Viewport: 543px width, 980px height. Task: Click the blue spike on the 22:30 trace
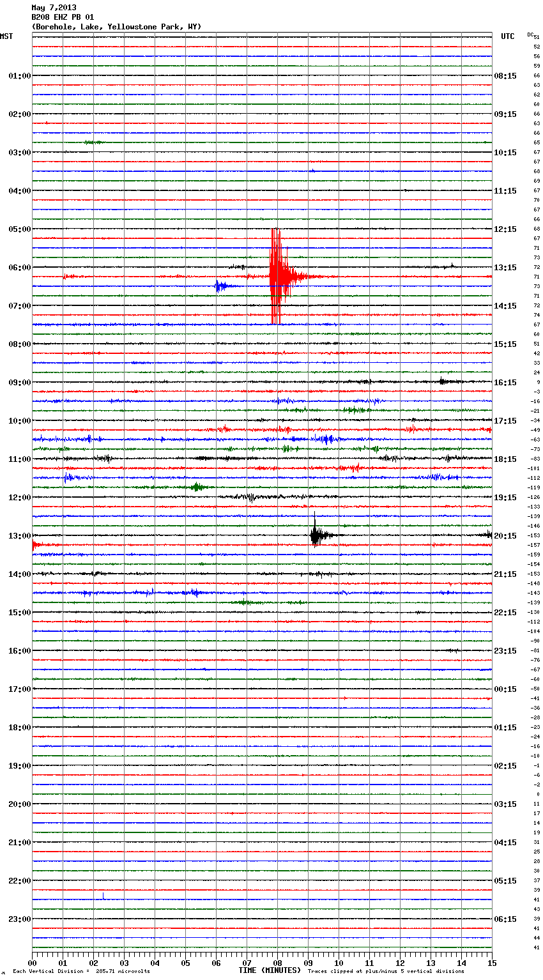(103, 896)
